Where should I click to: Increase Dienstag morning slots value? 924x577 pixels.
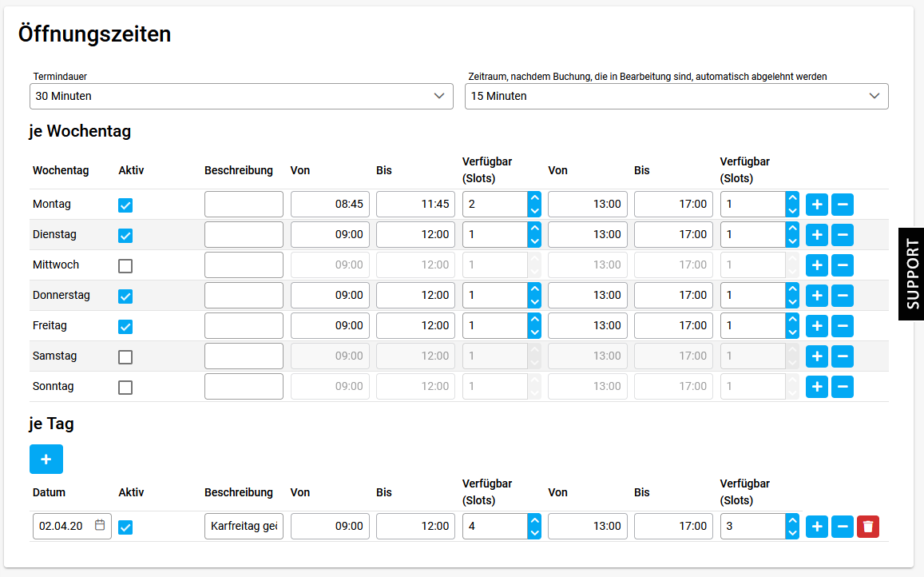(x=534, y=228)
